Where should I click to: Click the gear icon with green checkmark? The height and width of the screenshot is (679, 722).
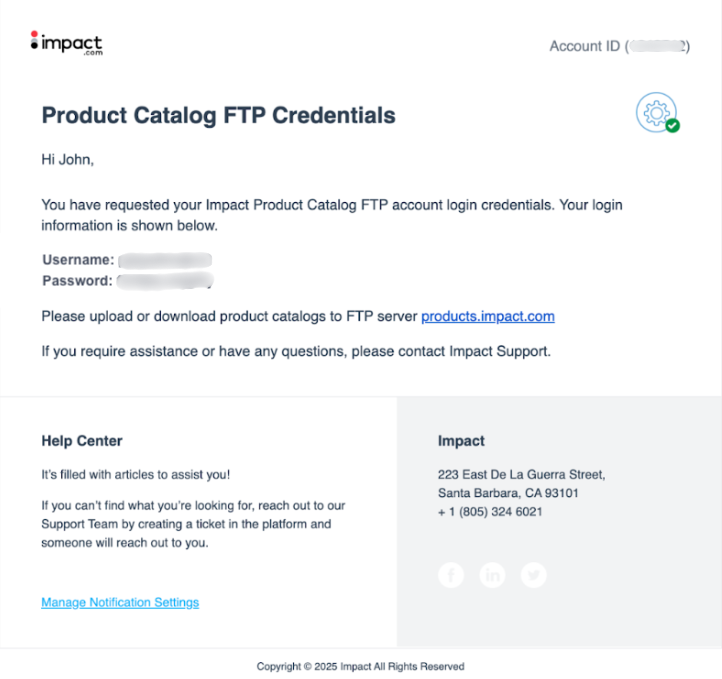pyautogui.click(x=656, y=113)
